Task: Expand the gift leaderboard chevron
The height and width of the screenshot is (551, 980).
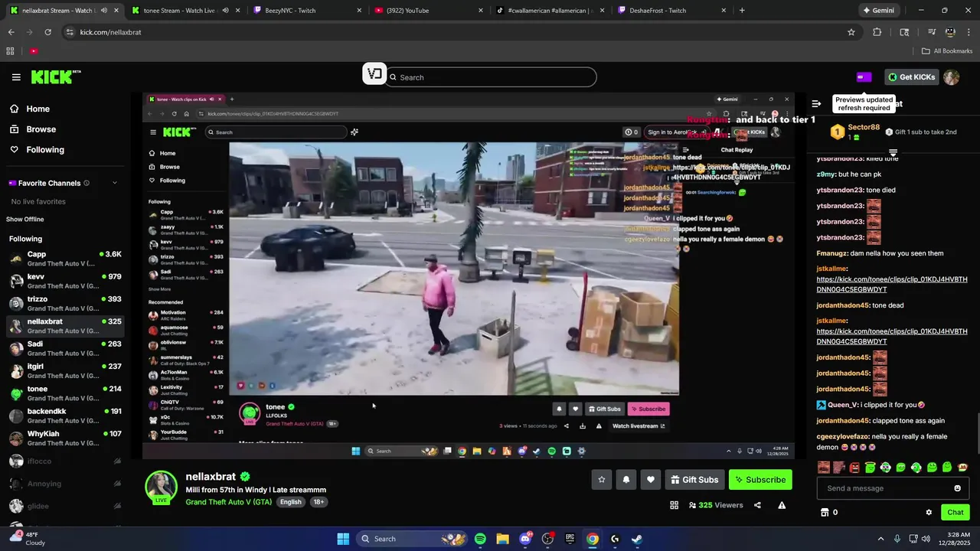Action: [893, 152]
